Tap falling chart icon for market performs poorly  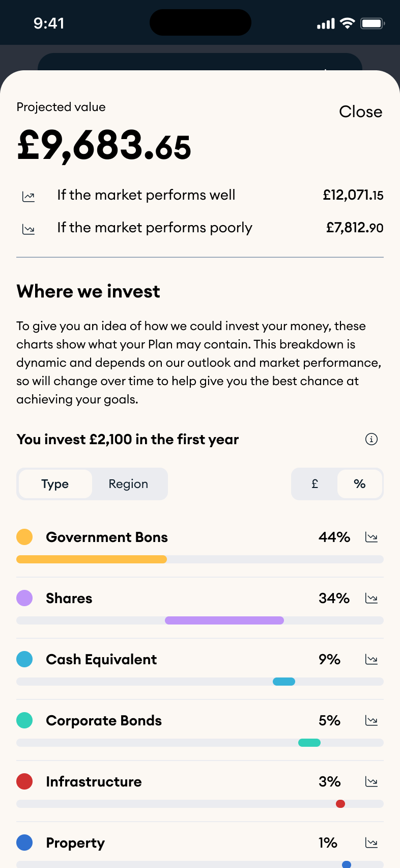pyautogui.click(x=28, y=229)
